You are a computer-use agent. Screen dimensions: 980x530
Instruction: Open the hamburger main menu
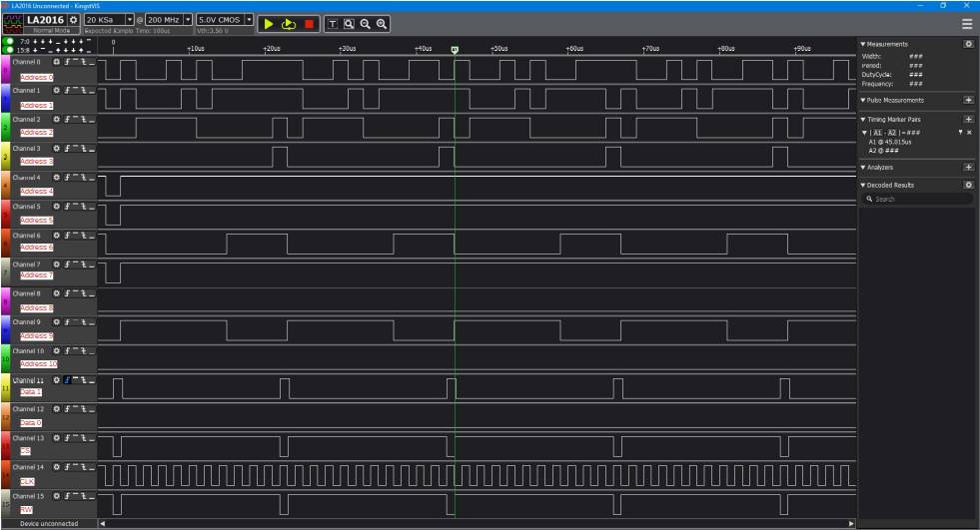pos(966,24)
